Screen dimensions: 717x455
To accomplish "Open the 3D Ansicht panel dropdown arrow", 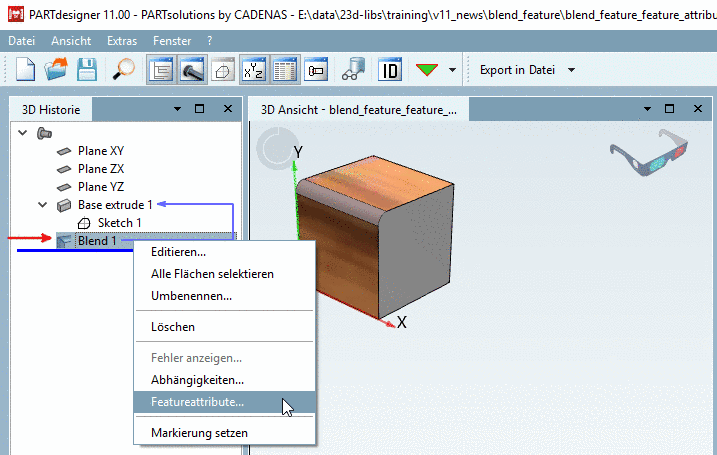I will tap(647, 109).
